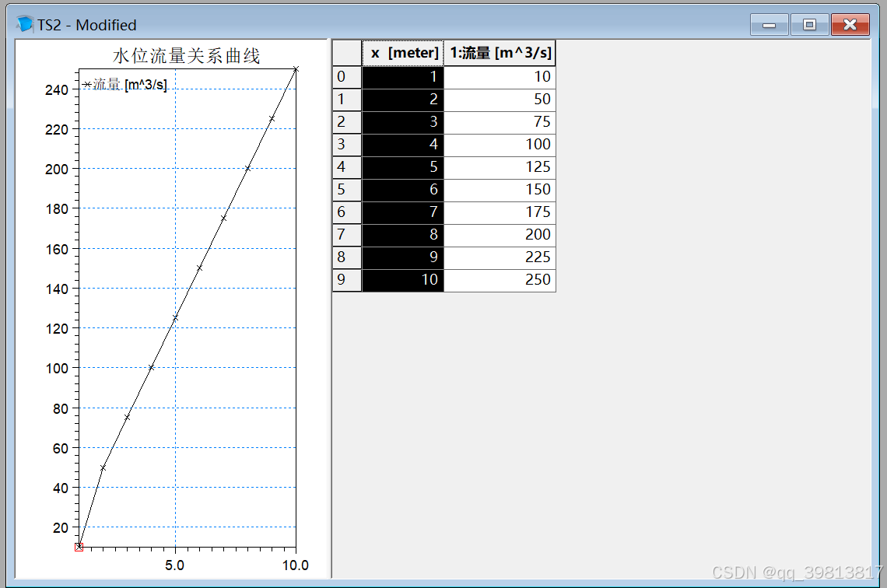Click the data point marker at flow 75
The height and width of the screenshot is (588, 887).
[128, 417]
